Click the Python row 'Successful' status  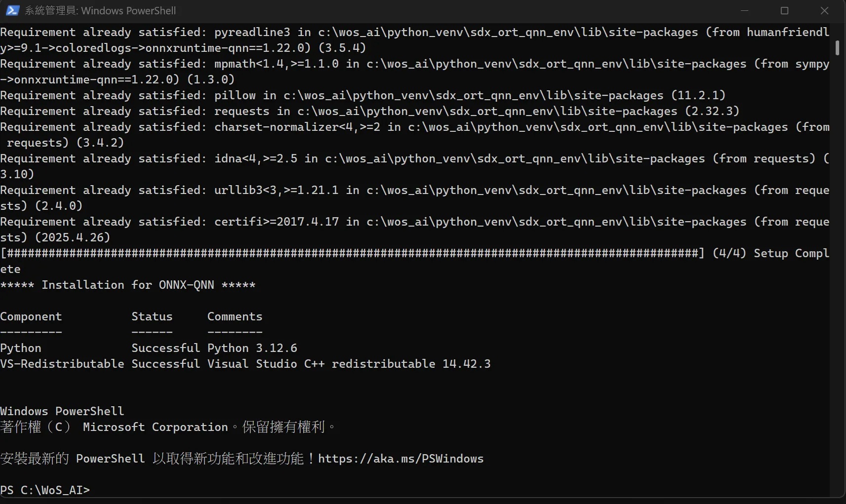pos(166,348)
